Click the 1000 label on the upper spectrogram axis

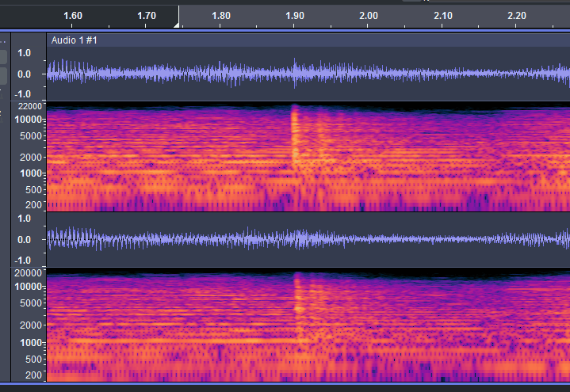click(31, 173)
